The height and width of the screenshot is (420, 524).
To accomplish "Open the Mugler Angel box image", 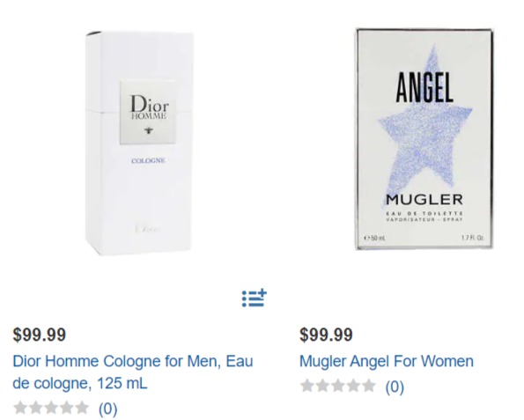I will [x=424, y=139].
